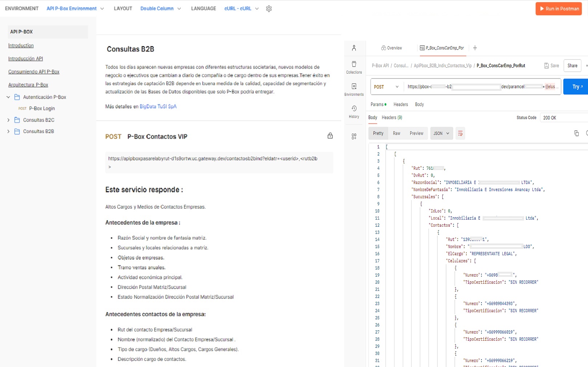588x367 pixels.
Task: Click the contactosb2bind endpoint URL box
Action: (220, 162)
